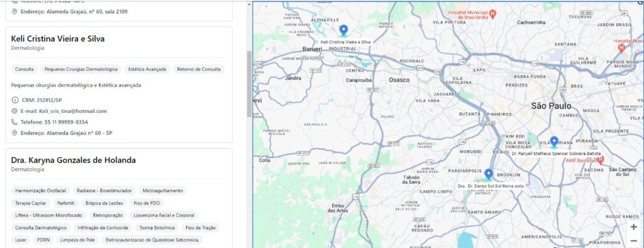This screenshot has width=644, height=248.
Task: Click the Taboão da Serra map label
Action: click(411, 180)
